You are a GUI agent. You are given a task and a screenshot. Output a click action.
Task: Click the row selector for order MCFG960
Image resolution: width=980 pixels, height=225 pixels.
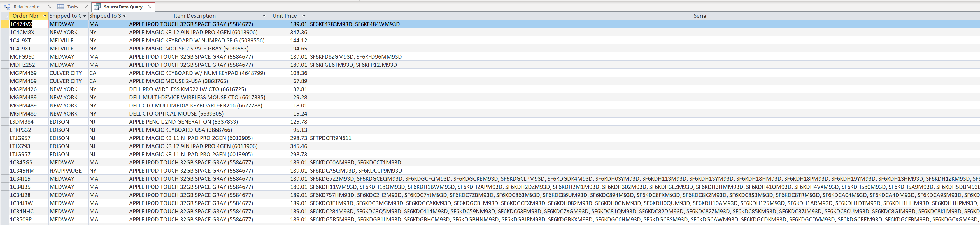(x=5, y=57)
